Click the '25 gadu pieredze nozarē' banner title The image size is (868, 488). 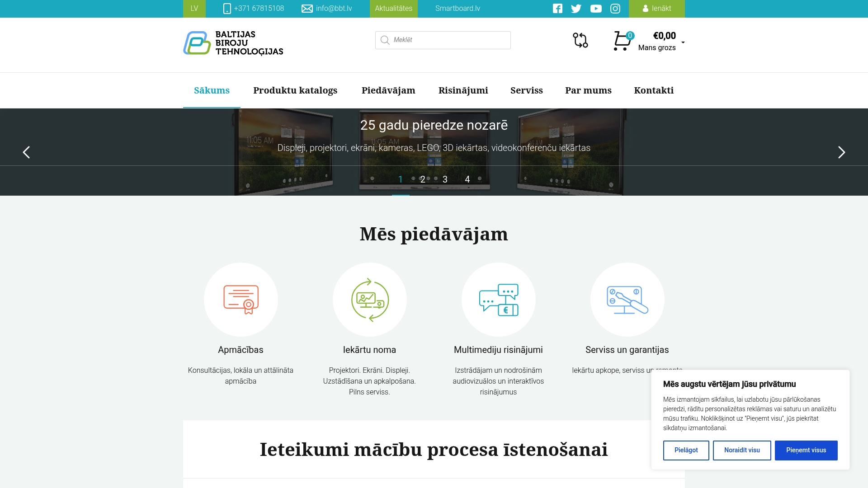coord(434,125)
